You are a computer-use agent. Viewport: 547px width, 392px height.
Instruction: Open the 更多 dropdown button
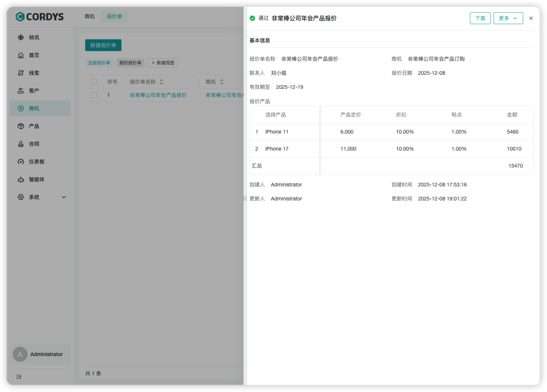[508, 18]
